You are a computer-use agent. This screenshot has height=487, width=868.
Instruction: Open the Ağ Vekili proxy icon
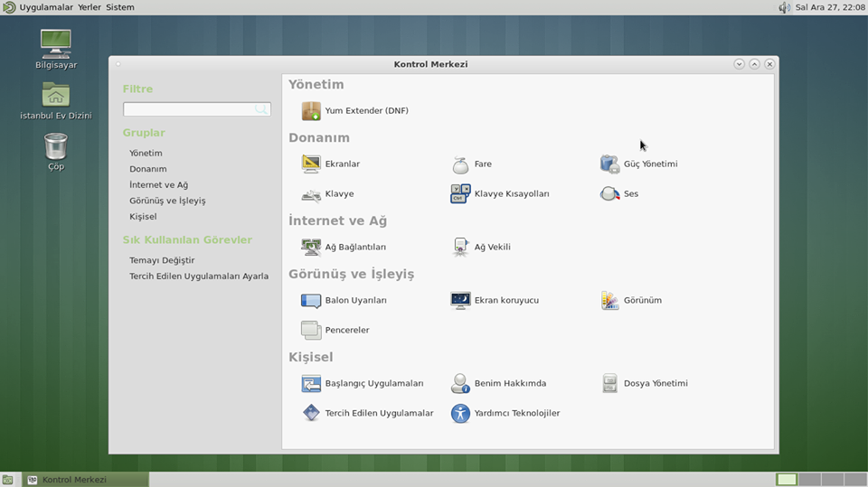click(x=460, y=247)
